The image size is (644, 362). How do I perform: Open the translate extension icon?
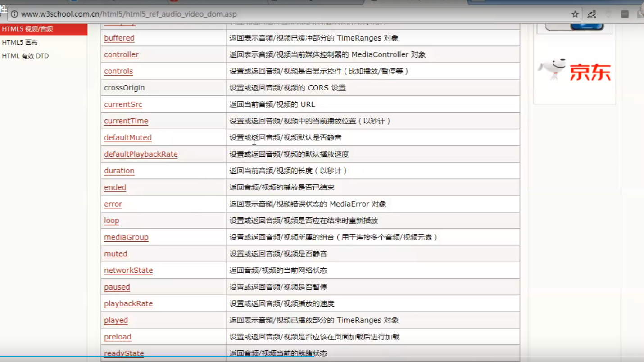[x=592, y=14]
